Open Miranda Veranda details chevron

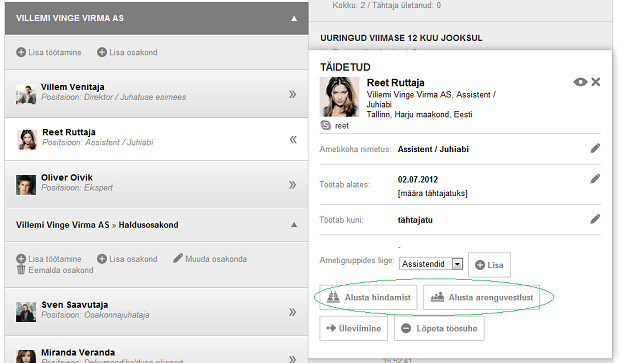coord(292,359)
